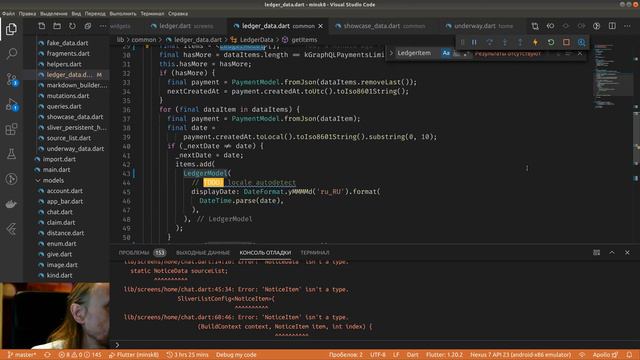This screenshot has height=360, width=640.
Task: Go to previous change arrow icon
Action: (550, 26)
